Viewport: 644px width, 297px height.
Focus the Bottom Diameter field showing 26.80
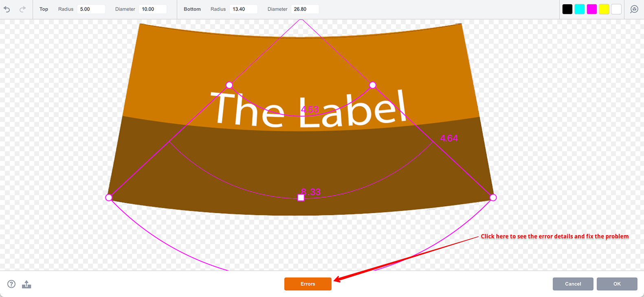[305, 9]
